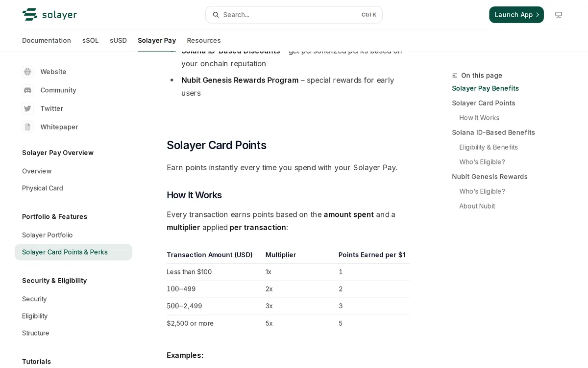Open the Physical Card page

coord(43,188)
